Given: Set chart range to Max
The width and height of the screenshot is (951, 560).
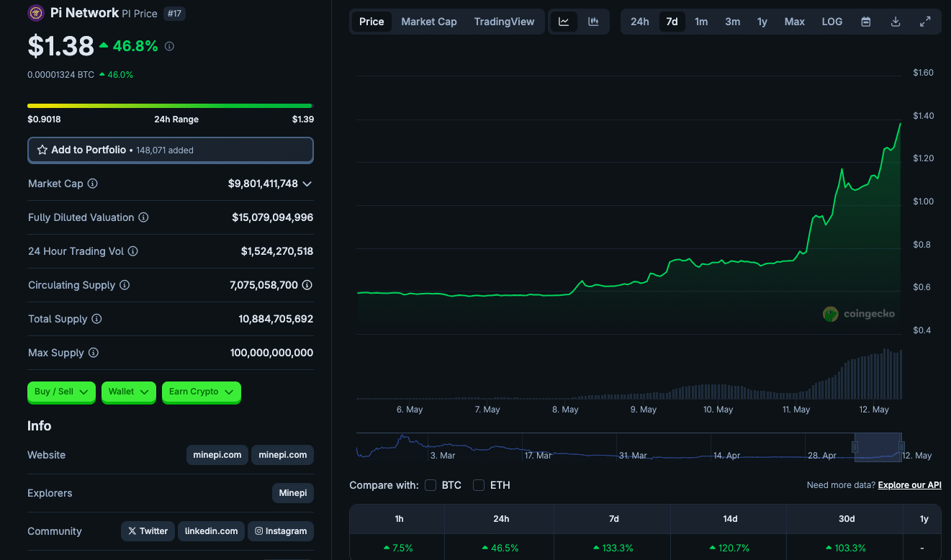Looking at the screenshot, I should point(795,22).
